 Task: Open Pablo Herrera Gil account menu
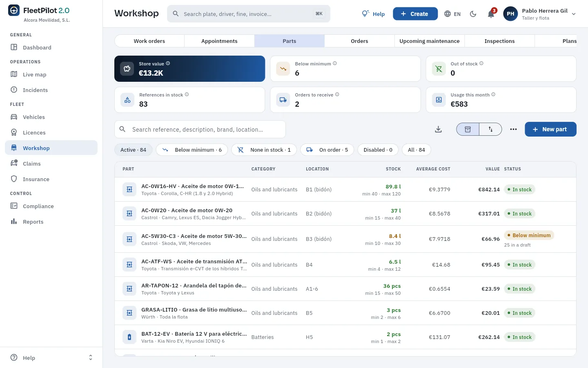pyautogui.click(x=540, y=14)
